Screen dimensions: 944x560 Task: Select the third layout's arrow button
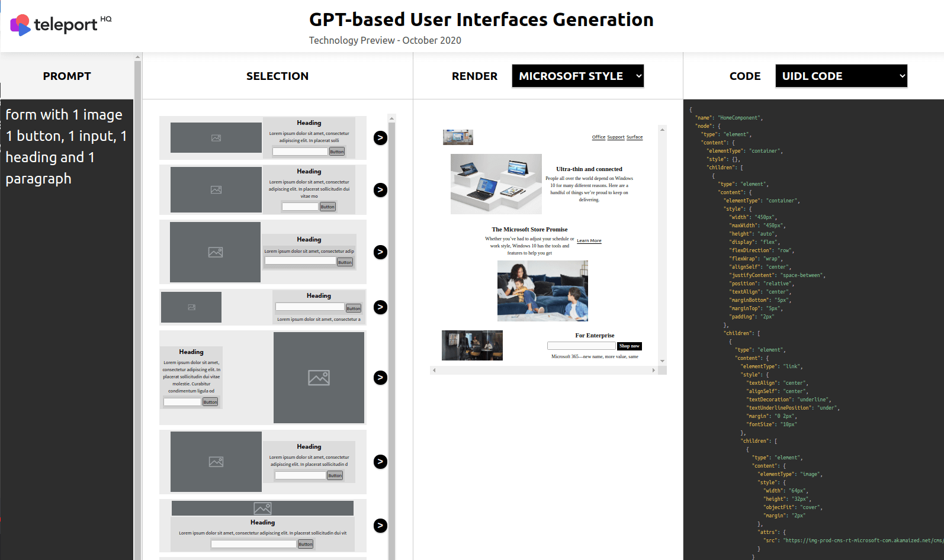(x=380, y=252)
